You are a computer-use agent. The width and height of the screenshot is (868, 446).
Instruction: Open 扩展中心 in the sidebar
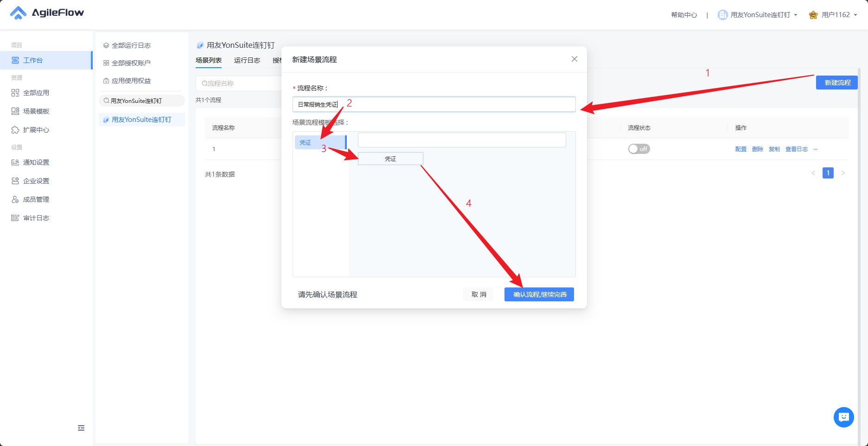pyautogui.click(x=36, y=130)
